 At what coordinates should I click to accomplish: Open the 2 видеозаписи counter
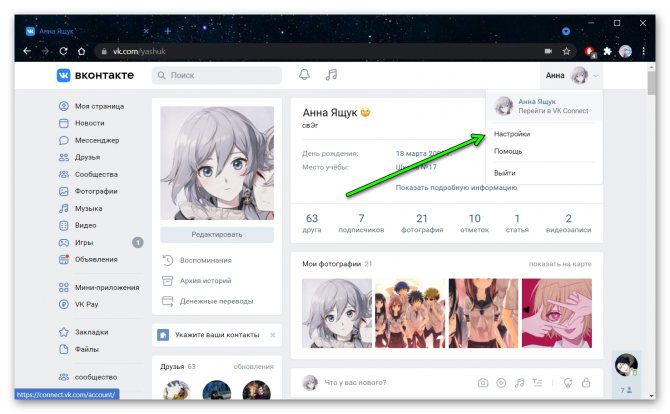(568, 223)
